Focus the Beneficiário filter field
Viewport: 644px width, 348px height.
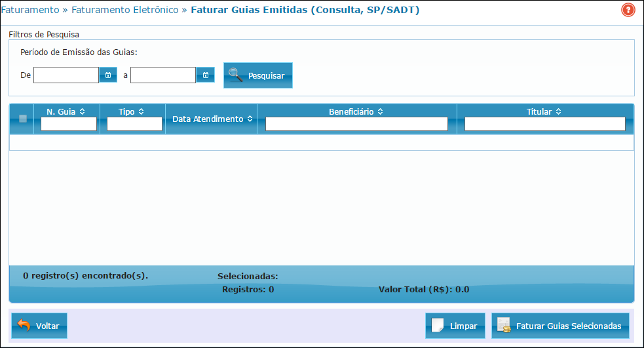click(x=356, y=124)
